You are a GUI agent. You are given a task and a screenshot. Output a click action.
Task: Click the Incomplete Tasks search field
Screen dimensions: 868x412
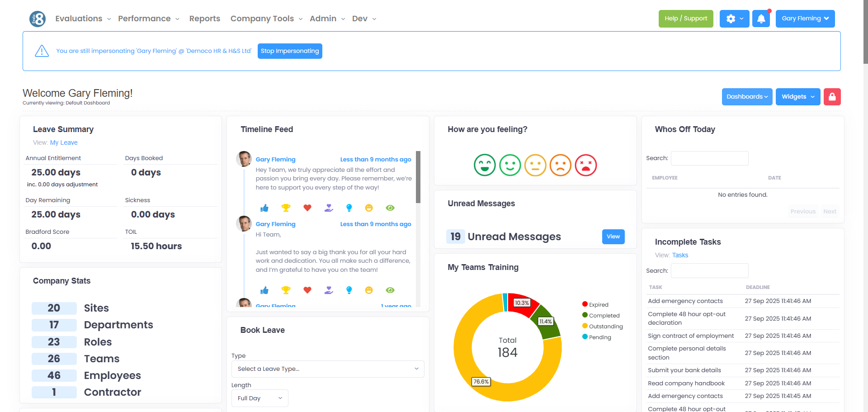(x=710, y=271)
